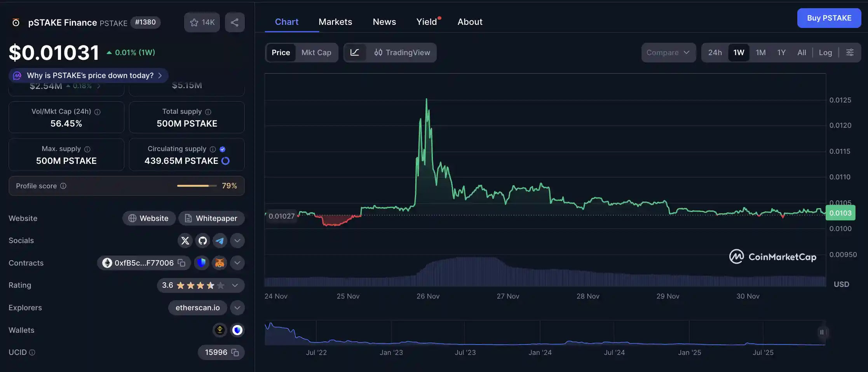The height and width of the screenshot is (372, 868).
Task: Open the chart display settings icon
Action: pos(850,52)
